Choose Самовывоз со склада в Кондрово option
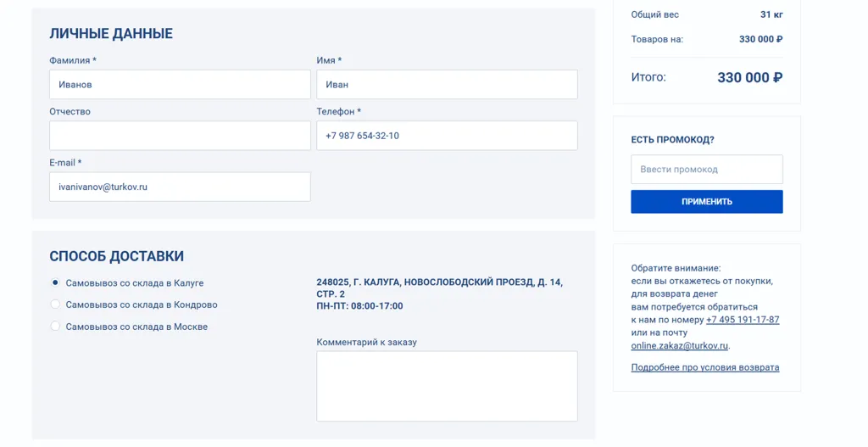This screenshot has height=447, width=868. (55, 305)
